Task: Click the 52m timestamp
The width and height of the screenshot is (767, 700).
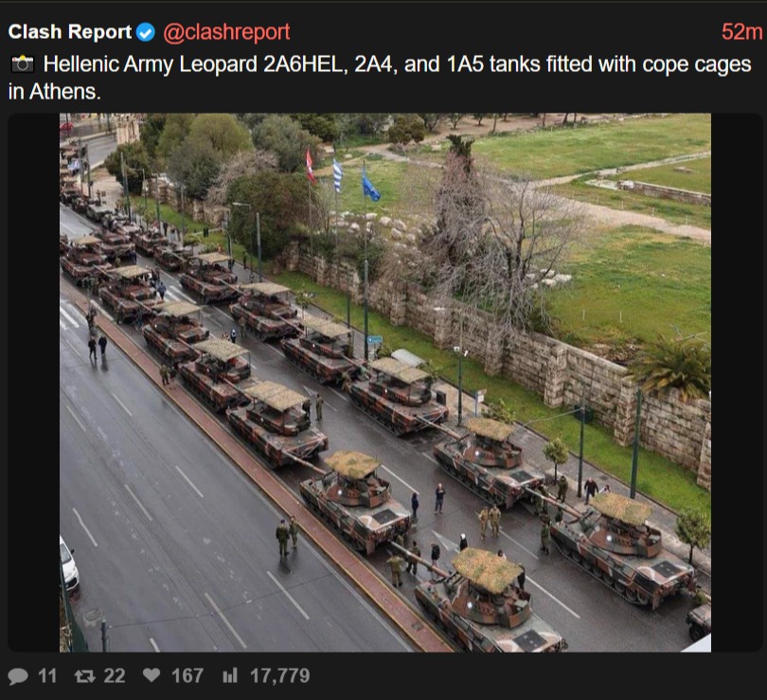Action: point(741,32)
